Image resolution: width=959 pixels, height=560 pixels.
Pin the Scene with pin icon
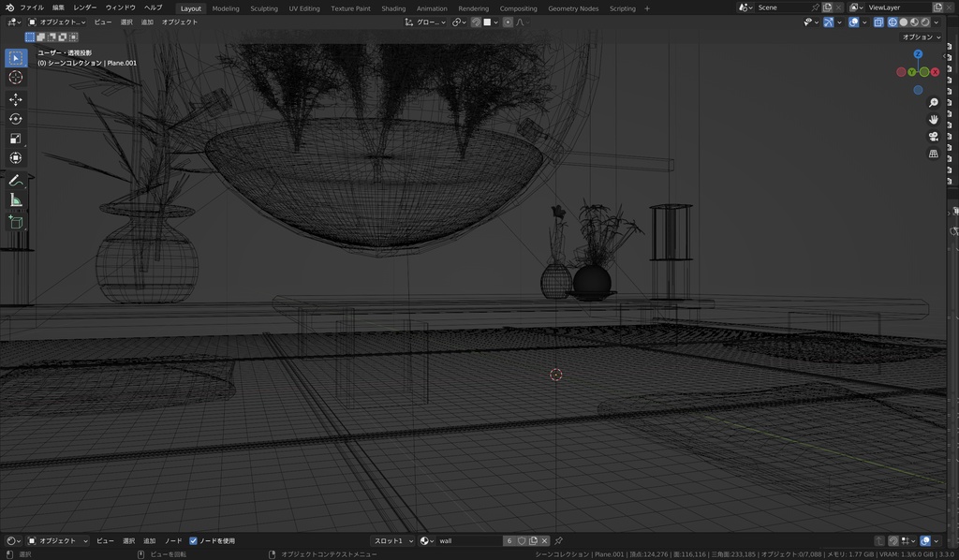[x=816, y=7]
